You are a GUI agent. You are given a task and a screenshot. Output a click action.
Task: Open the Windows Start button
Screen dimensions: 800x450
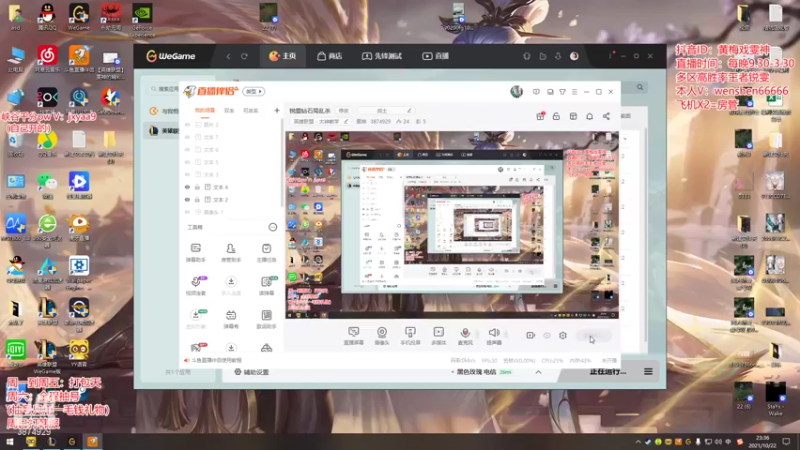[10, 442]
